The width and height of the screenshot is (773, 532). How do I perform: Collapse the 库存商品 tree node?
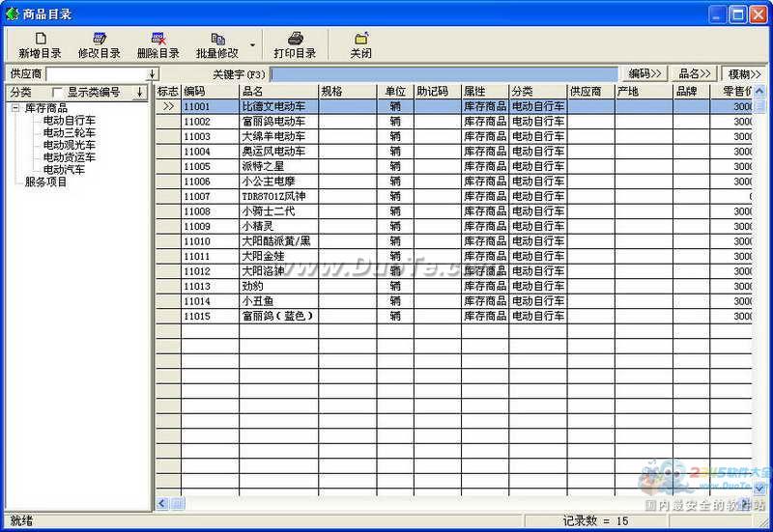[15, 109]
